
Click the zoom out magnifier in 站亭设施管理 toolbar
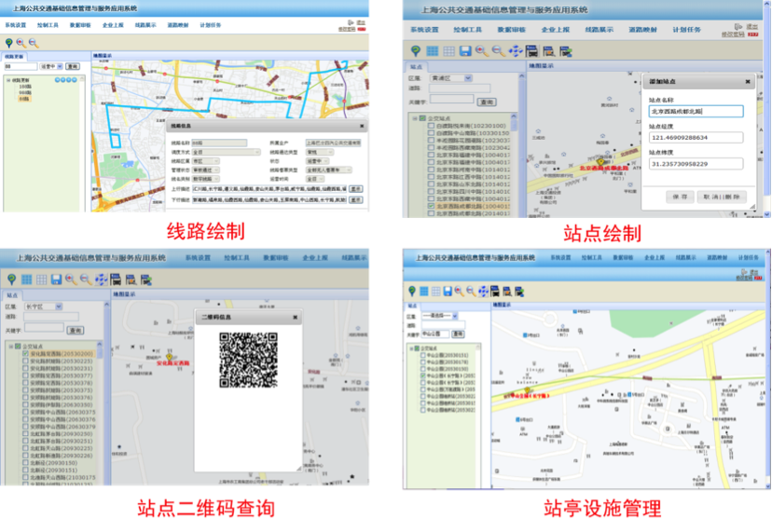tap(471, 292)
